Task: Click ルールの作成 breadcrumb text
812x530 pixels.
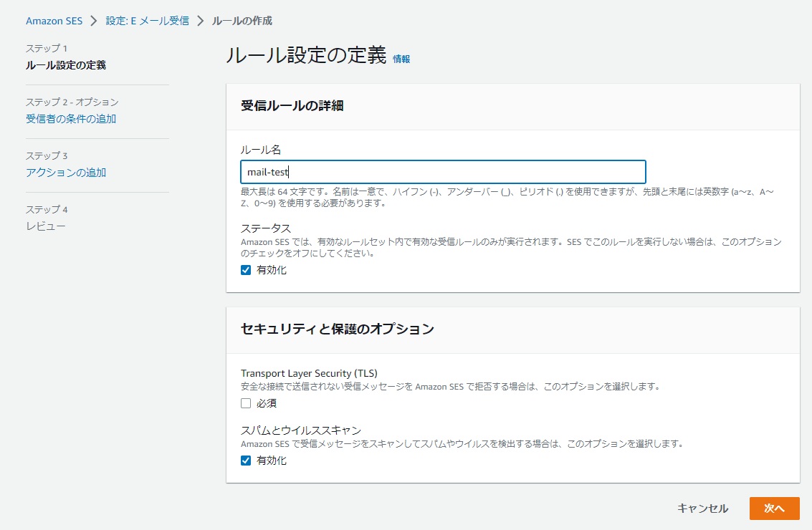Action: pyautogui.click(x=242, y=21)
